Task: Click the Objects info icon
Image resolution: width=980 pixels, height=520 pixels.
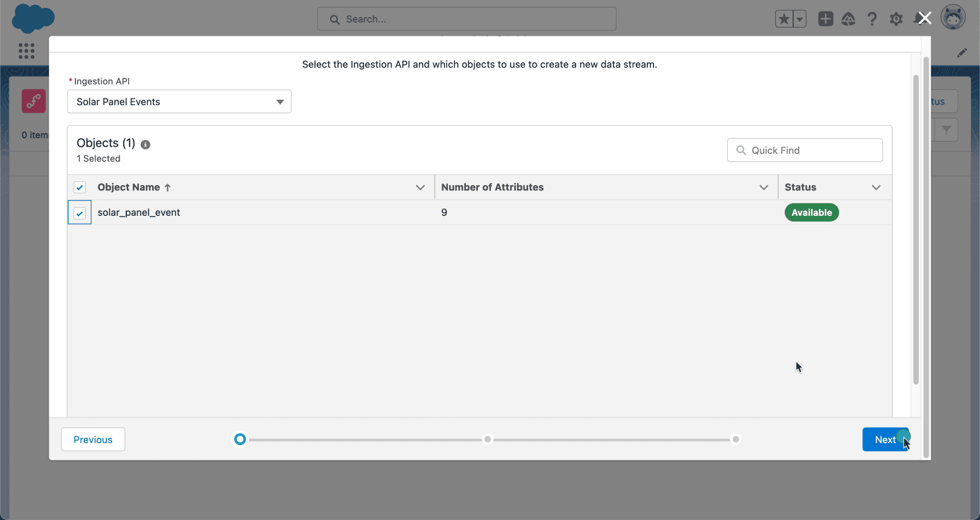Action: click(146, 145)
